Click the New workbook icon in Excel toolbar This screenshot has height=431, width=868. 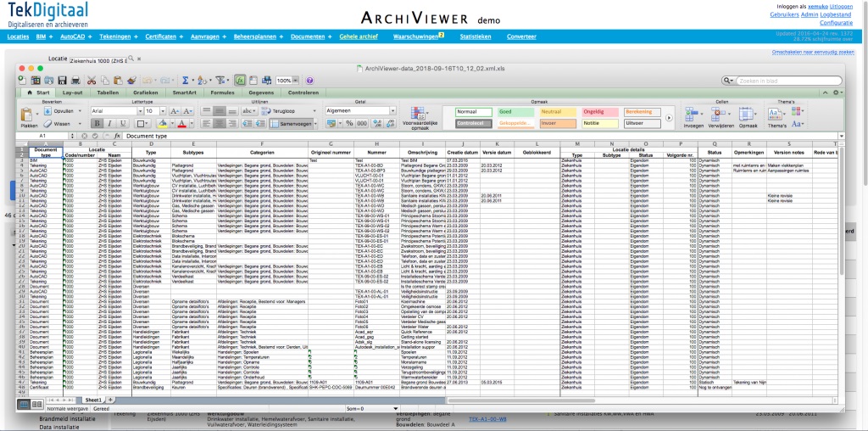coord(21,81)
